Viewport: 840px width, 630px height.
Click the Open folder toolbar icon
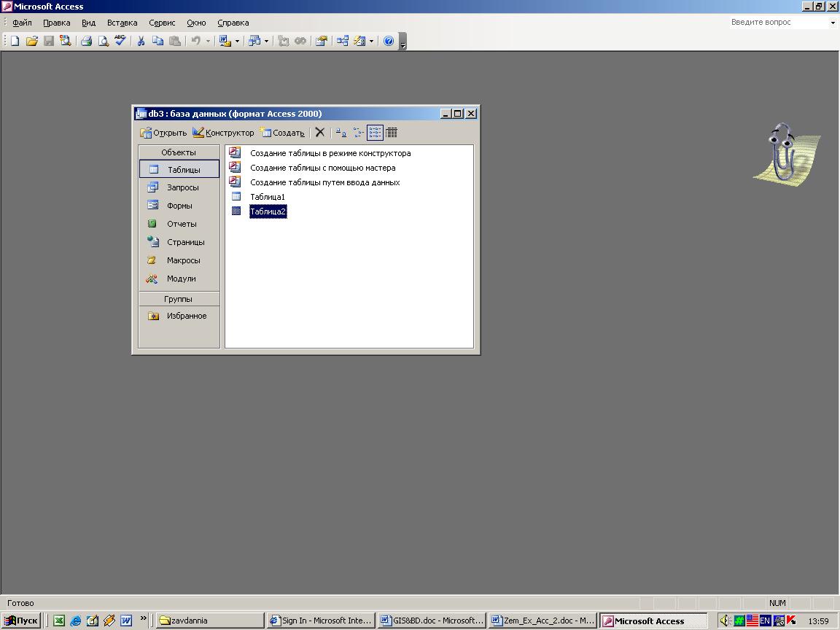(31, 41)
